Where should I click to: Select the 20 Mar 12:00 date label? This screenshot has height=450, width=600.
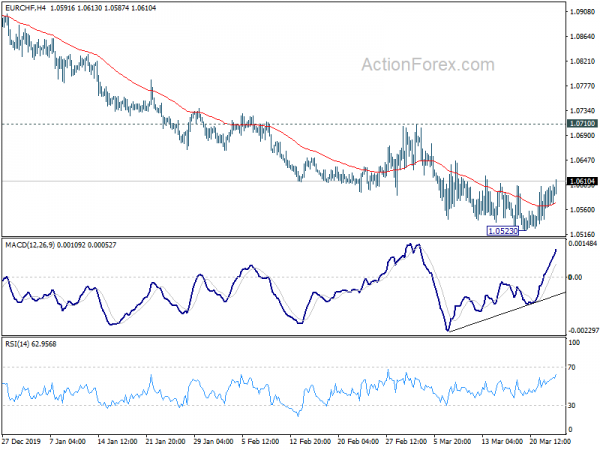coord(549,441)
